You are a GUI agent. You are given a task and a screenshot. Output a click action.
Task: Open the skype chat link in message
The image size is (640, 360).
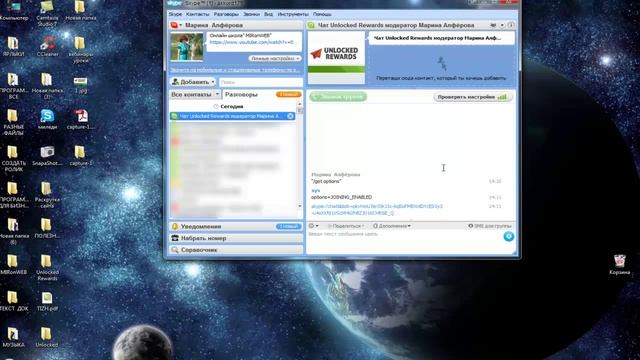(x=376, y=210)
